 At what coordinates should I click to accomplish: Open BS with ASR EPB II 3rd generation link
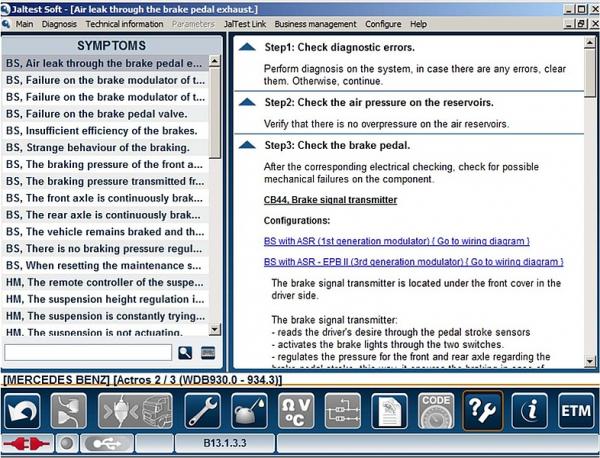[x=414, y=262]
